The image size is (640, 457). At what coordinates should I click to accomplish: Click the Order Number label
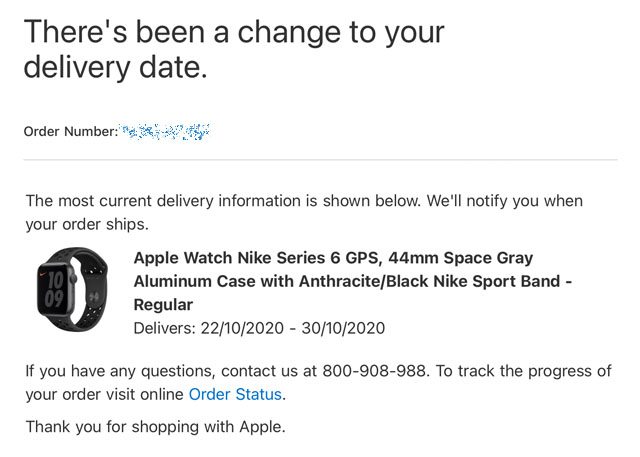click(71, 131)
